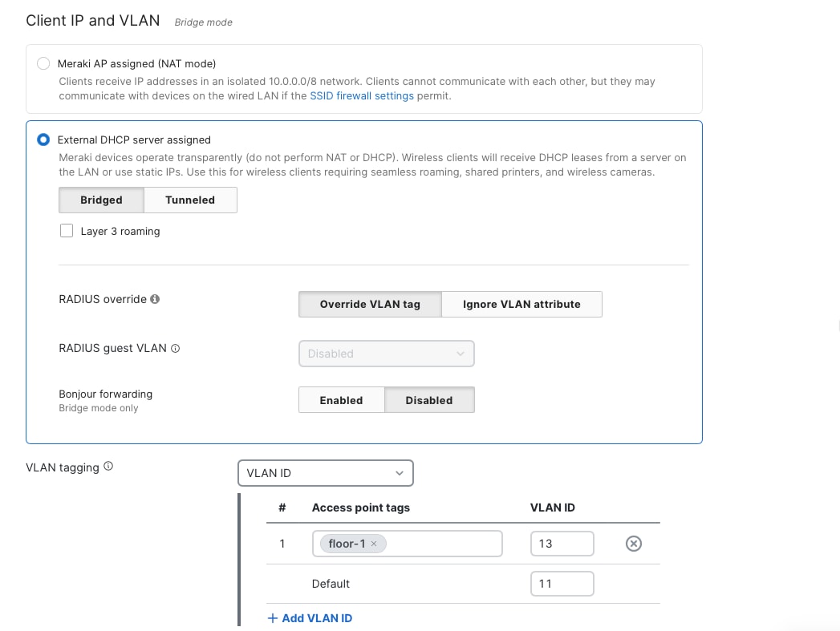Open the SSID firewall settings link

[x=362, y=96]
